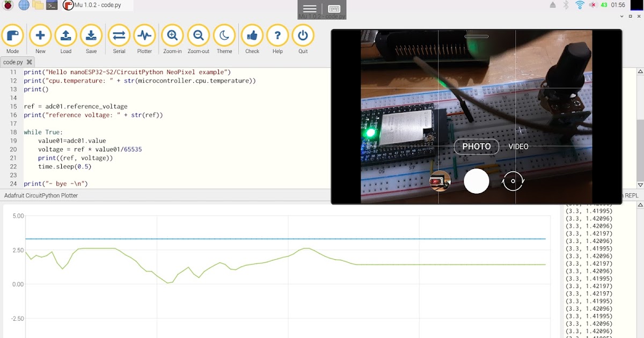This screenshot has width=644, height=338.
Task: Quit Mu using the Quit icon
Action: click(x=303, y=36)
